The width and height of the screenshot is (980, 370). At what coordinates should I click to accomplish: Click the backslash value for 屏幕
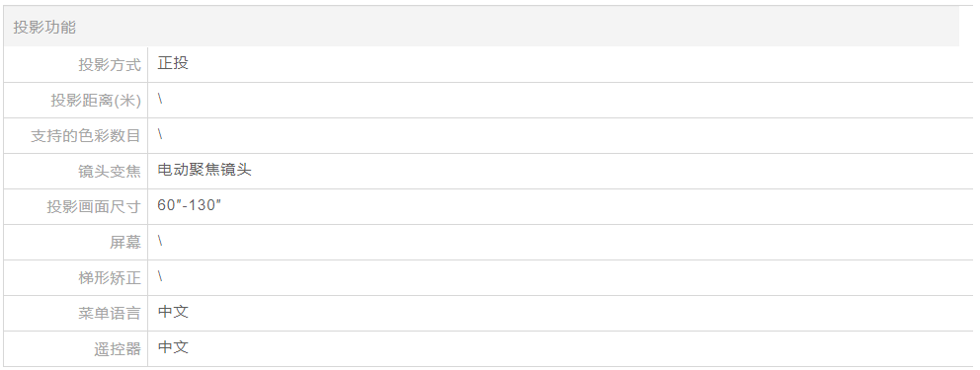[161, 241]
